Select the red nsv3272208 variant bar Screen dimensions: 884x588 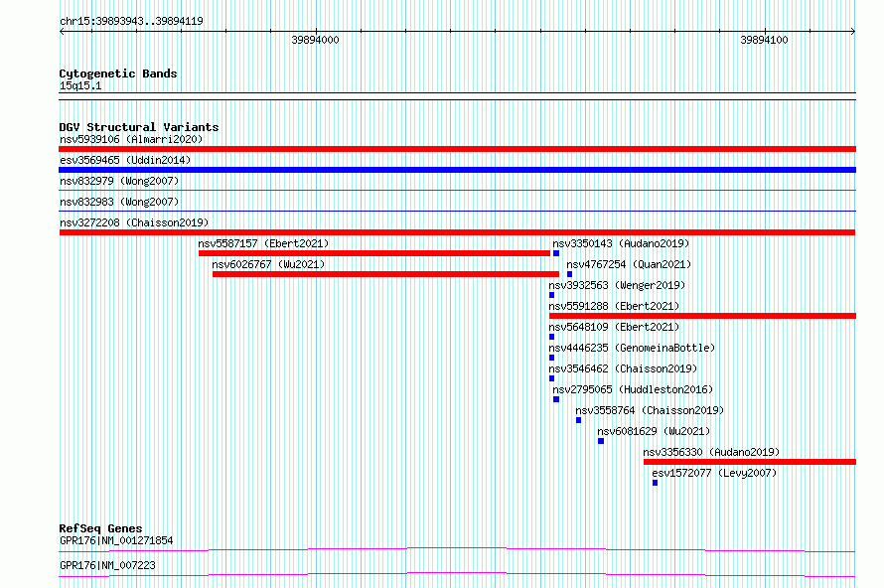457,232
